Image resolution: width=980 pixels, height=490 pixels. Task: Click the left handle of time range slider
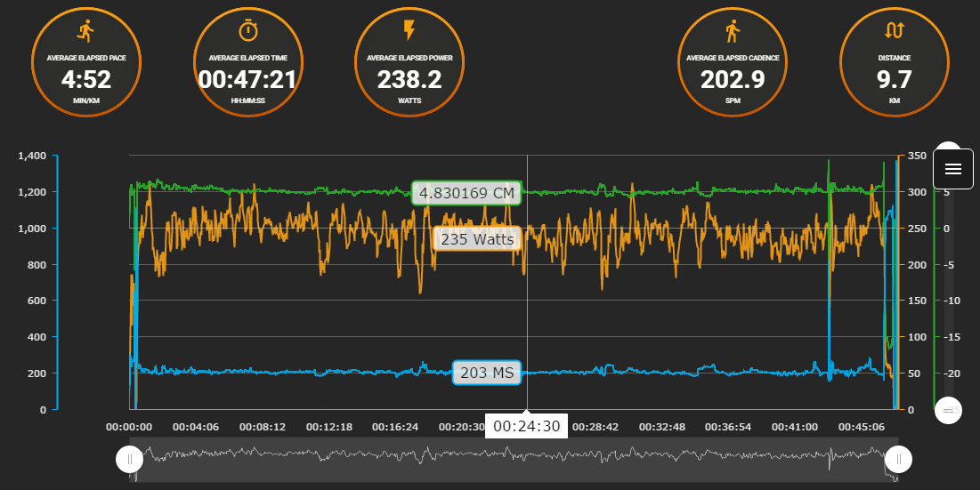pyautogui.click(x=130, y=459)
